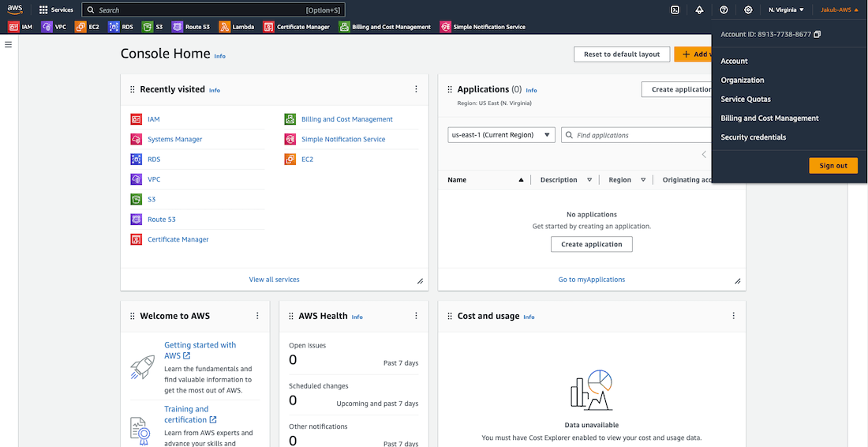The width and height of the screenshot is (868, 447).
Task: Click the Recently visited widget resize corner
Action: pos(420,281)
